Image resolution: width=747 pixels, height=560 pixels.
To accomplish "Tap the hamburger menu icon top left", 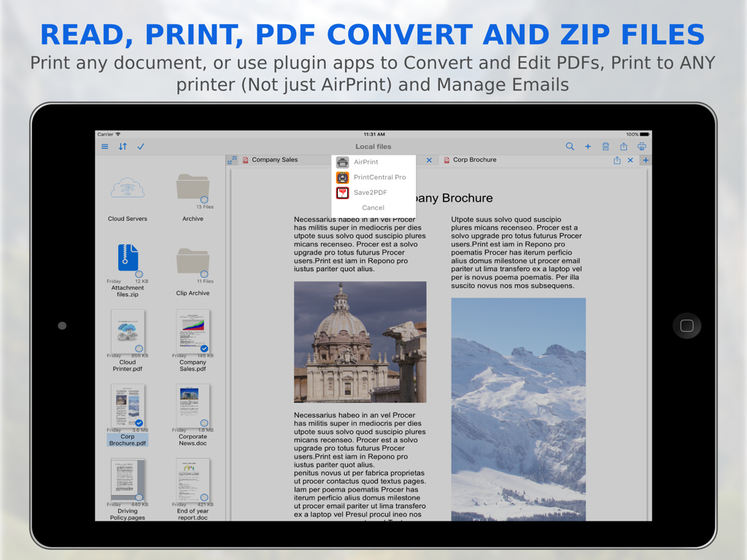I will coord(104,146).
